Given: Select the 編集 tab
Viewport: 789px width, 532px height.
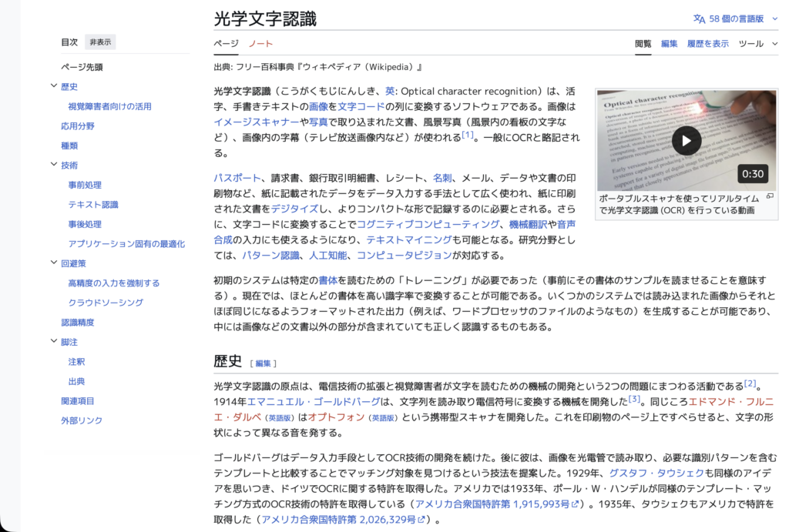Looking at the screenshot, I should pos(669,44).
